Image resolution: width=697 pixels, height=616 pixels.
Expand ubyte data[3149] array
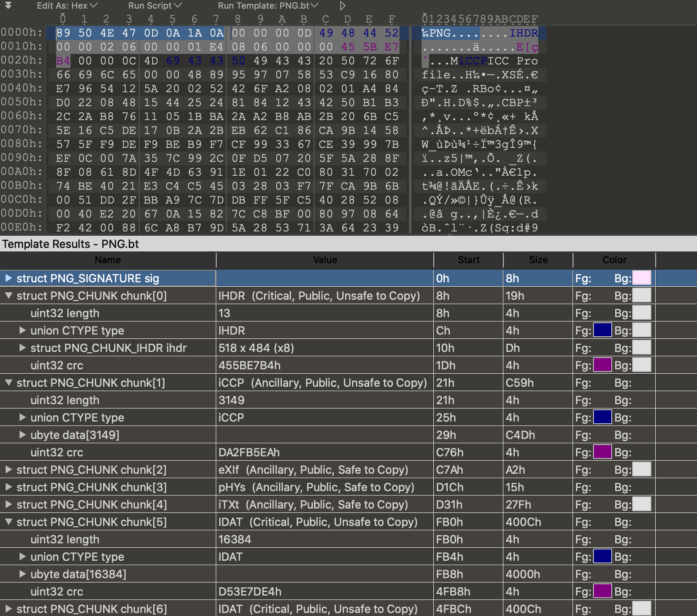pos(22,435)
